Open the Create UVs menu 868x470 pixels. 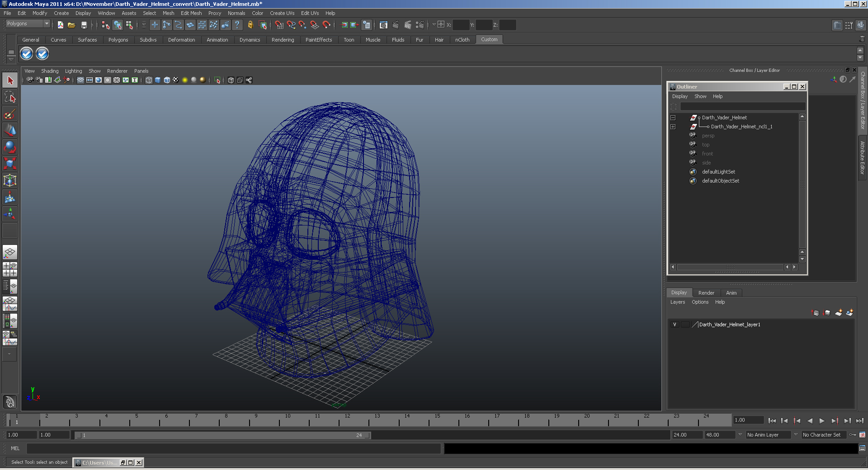282,13
